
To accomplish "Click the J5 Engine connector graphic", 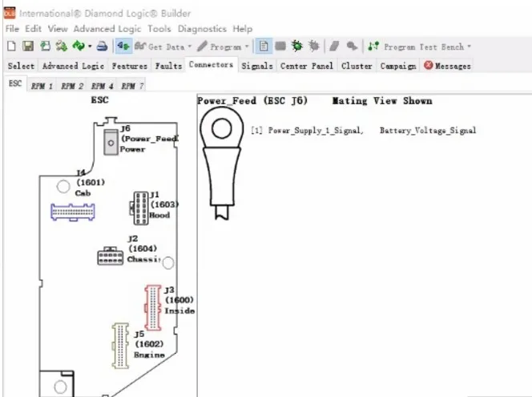I will pyautogui.click(x=120, y=346).
